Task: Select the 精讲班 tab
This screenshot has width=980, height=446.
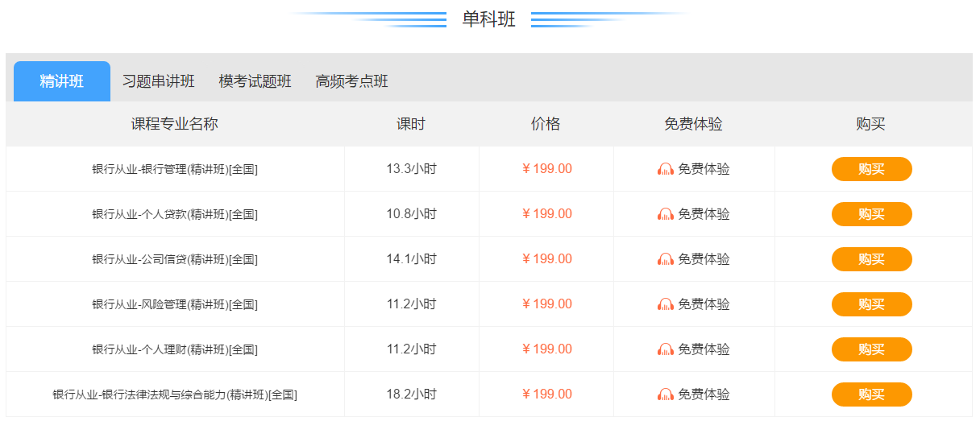Action: click(x=62, y=81)
